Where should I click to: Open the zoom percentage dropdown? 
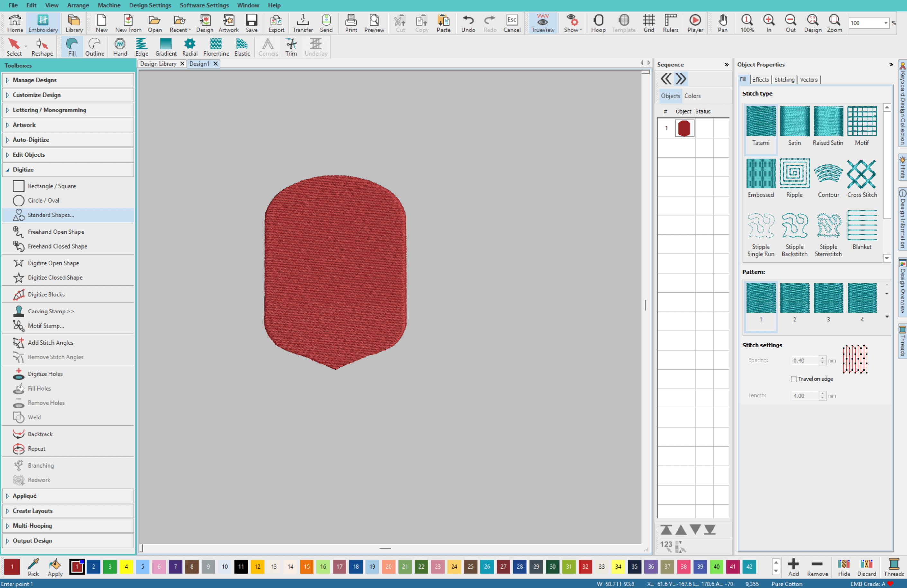click(886, 23)
